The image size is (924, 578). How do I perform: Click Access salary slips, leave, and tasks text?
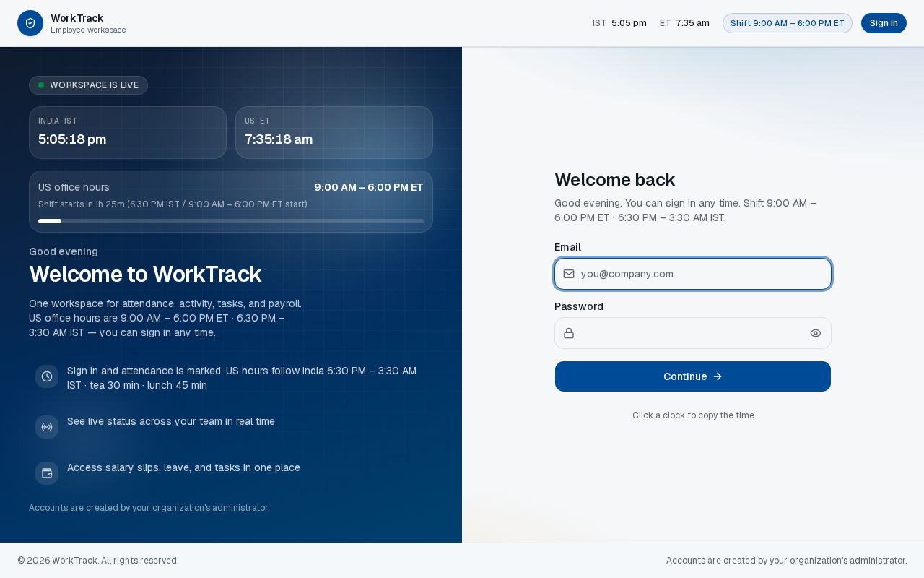(x=183, y=467)
